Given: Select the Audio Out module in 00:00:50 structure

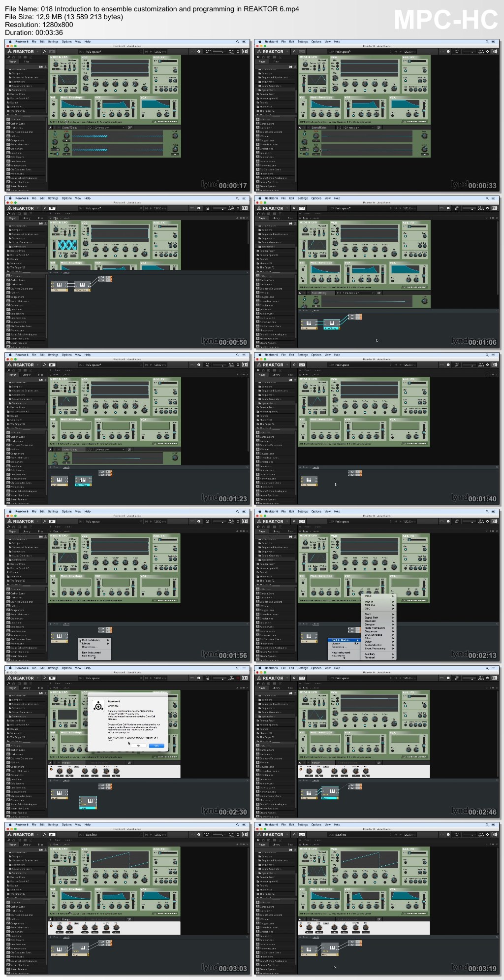Looking at the screenshot, I should [105, 279].
